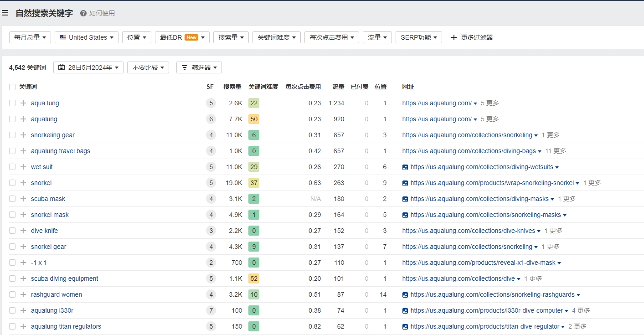Image resolution: width=644 pixels, height=335 pixels.
Task: Open the 'aqualung travel bags' keyword link
Action: point(61,151)
